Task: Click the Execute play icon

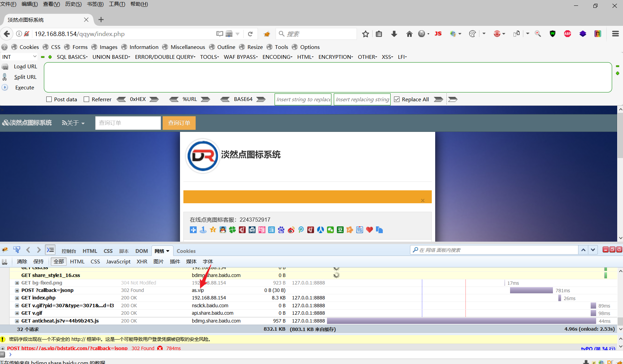Action: (5, 87)
